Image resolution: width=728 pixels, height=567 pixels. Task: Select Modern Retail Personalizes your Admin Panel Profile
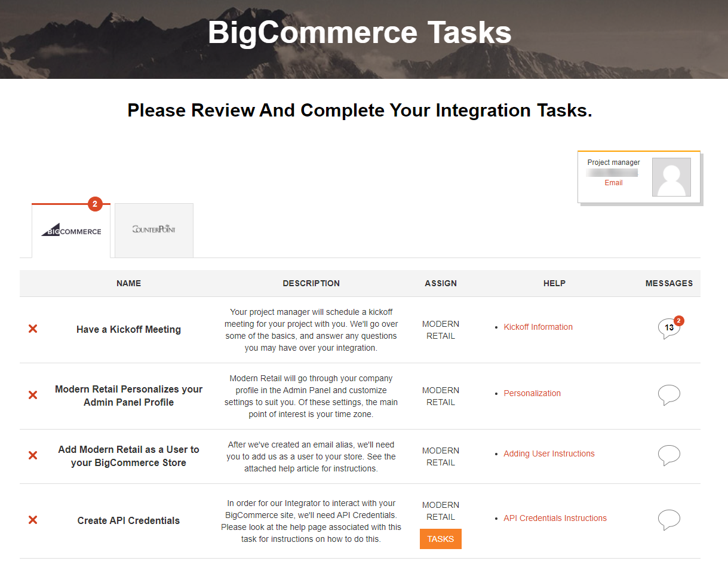click(x=128, y=396)
